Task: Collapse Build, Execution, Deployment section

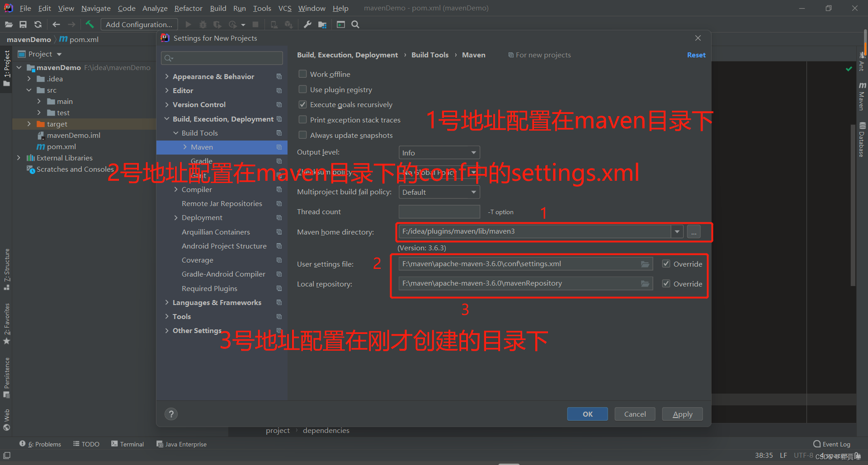Action: point(167,119)
